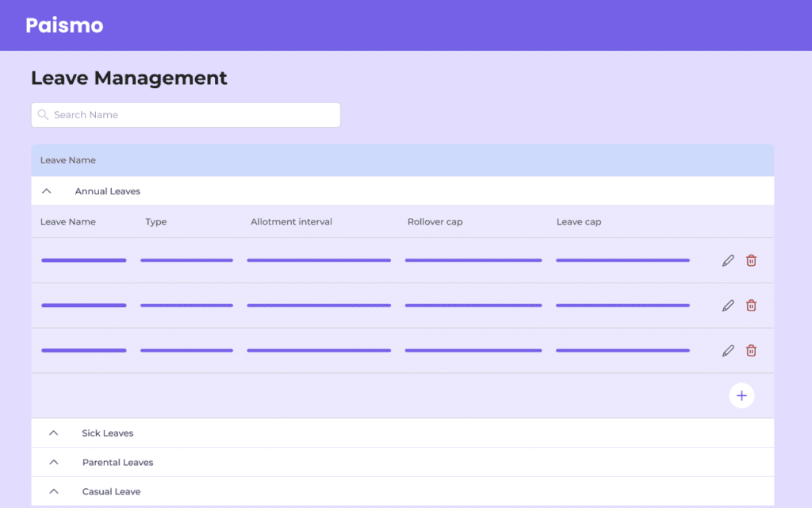Screen dimensions: 812x508
Task: Click the search magnifier icon
Action: pos(43,114)
